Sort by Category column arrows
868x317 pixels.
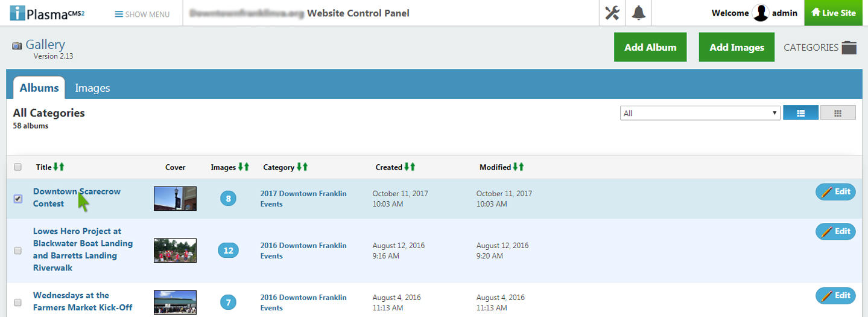pos(302,167)
